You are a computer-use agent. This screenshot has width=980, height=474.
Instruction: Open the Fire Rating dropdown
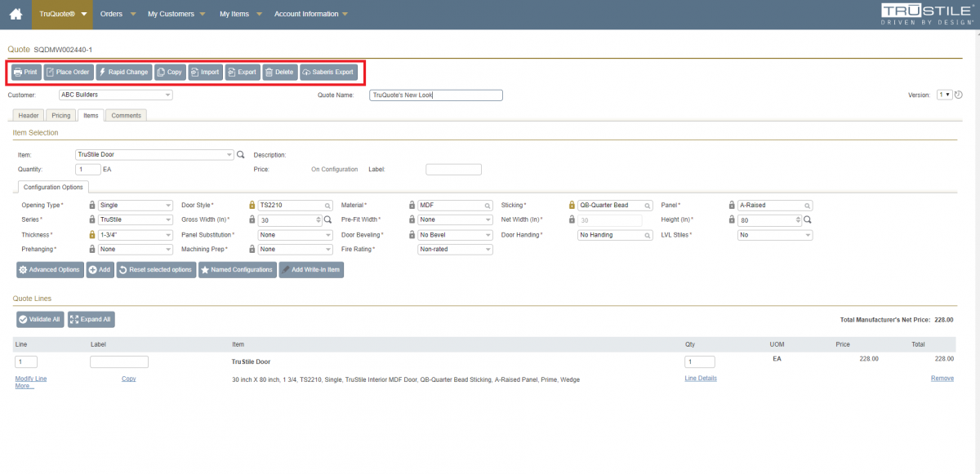(x=455, y=250)
